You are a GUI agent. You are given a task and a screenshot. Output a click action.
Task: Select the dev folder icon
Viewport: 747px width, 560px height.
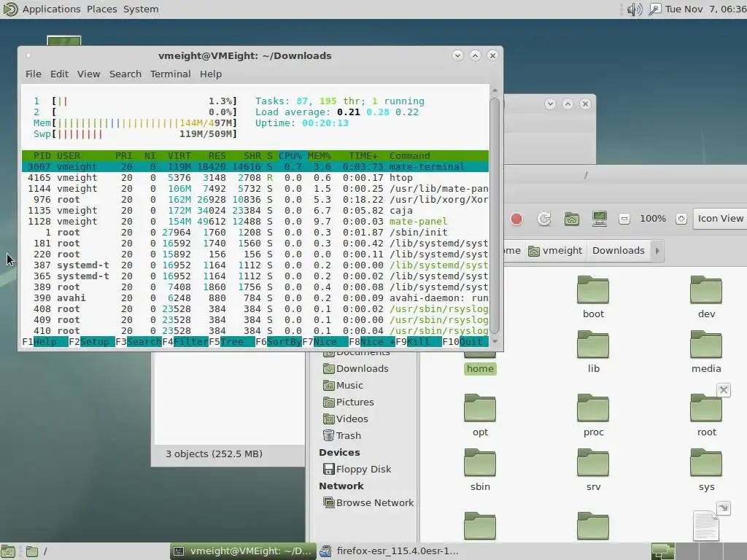pyautogui.click(x=706, y=289)
